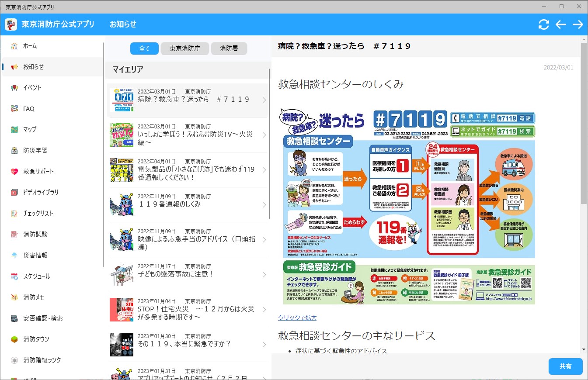This screenshot has height=380, width=588.
Task: Maximize the 東京消防庁公式アプリ window
Action: [561, 7]
